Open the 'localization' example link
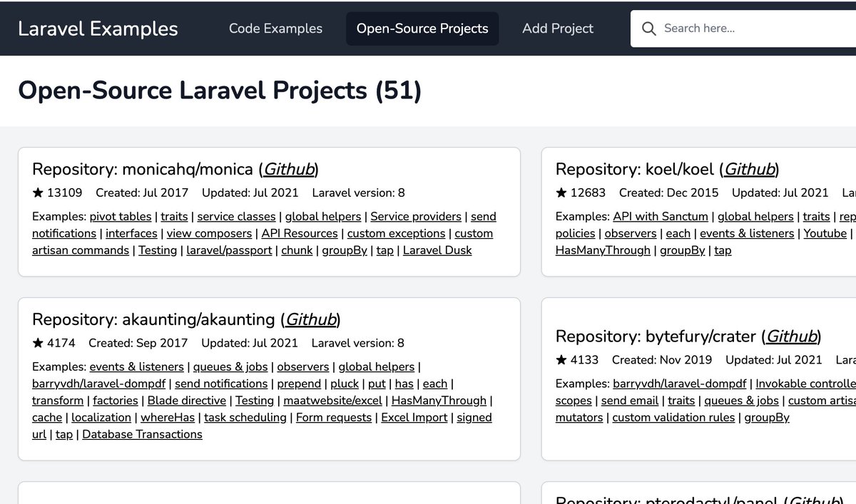856x504 pixels. click(101, 418)
